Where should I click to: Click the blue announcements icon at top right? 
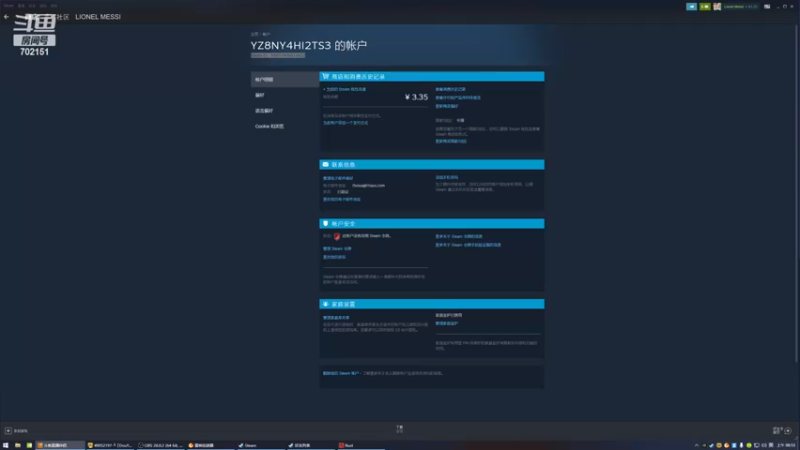[x=691, y=7]
